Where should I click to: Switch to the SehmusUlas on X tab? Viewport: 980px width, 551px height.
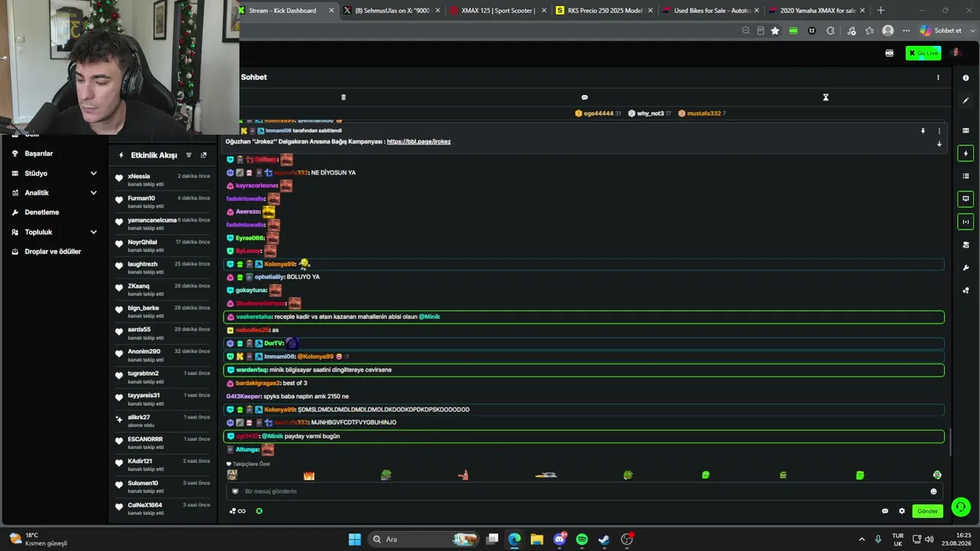coord(392,11)
